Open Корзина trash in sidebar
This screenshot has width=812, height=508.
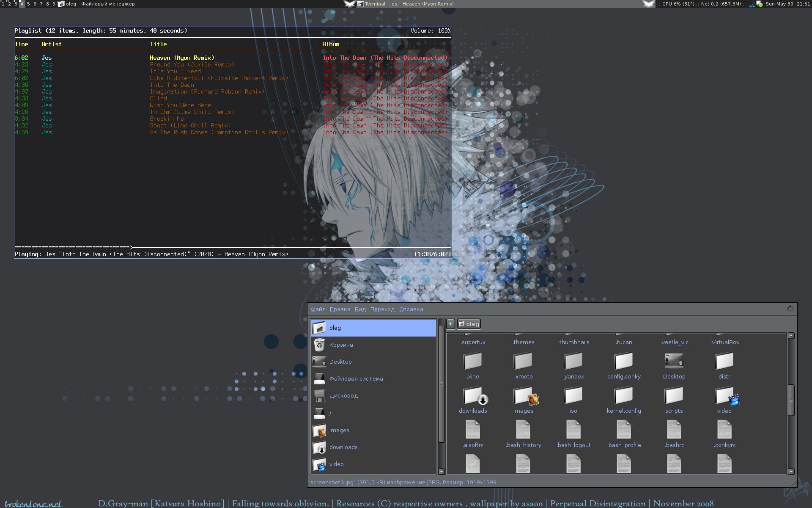(x=373, y=345)
